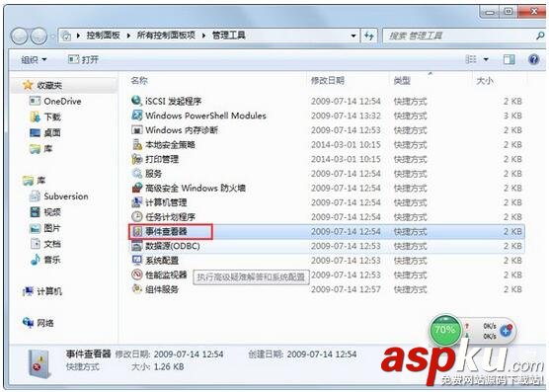
Task: Click the Forward navigation arrow button
Action: point(39,36)
